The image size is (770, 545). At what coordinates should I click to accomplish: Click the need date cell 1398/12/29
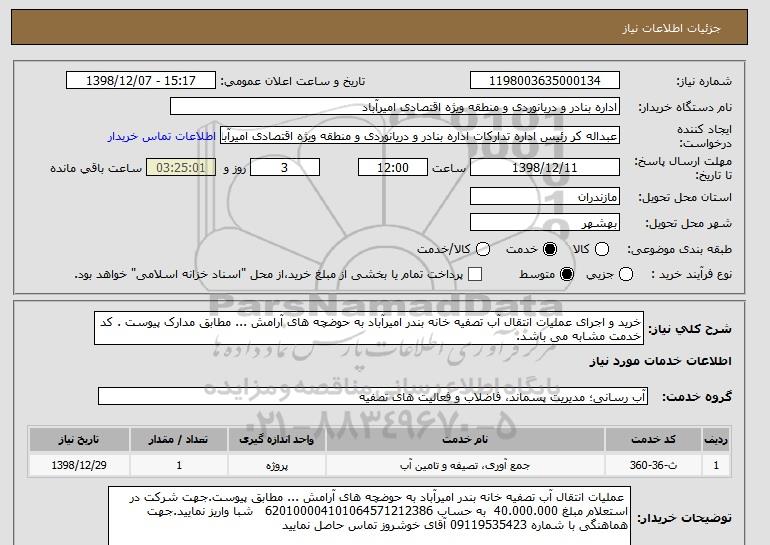79,465
